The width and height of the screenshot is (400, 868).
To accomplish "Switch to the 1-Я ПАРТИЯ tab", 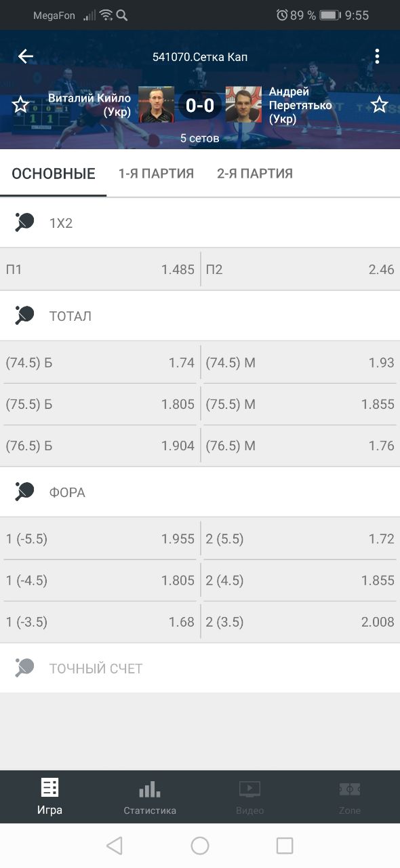I will click(x=156, y=174).
